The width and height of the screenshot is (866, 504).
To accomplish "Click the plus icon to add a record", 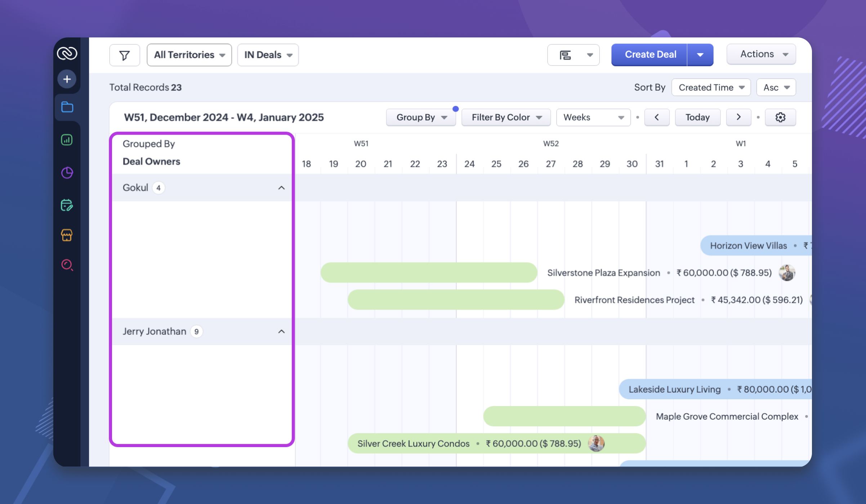I will 67,78.
